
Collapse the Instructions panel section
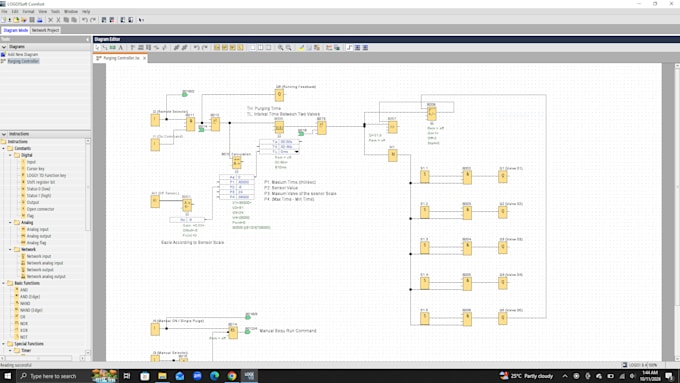click(4, 134)
